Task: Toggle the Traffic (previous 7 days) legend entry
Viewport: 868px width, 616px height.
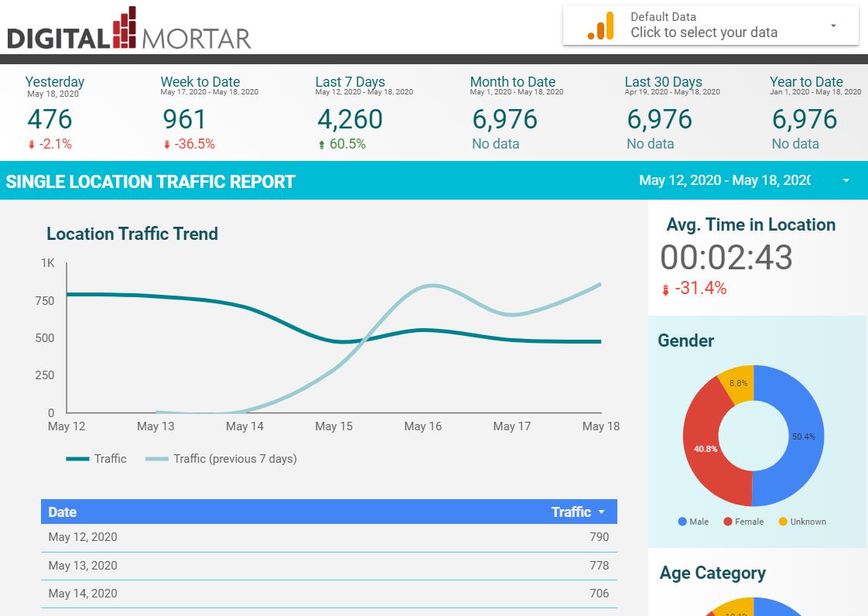Action: [x=221, y=459]
